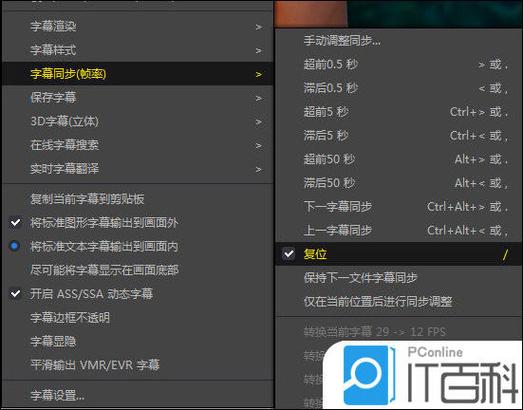Choose 滞后50 秒 sync option
Image resolution: width=523 pixels, height=410 pixels.
[399, 183]
